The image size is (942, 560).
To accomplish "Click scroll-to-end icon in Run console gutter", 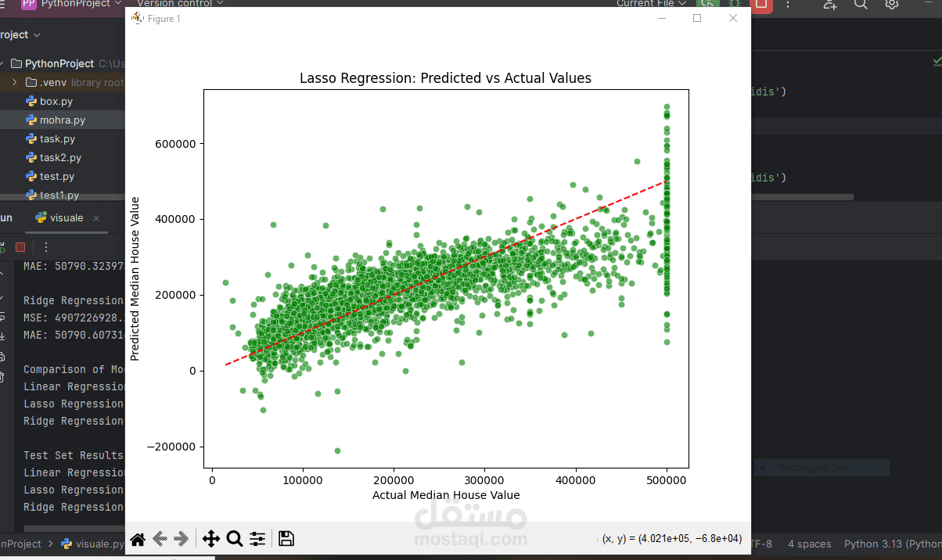I will tap(2, 336).
